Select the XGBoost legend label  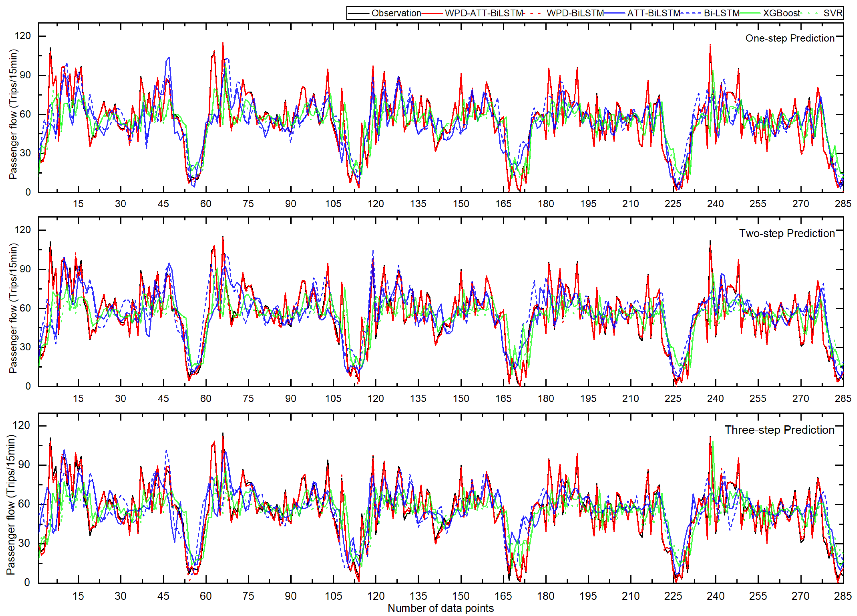pyautogui.click(x=781, y=13)
